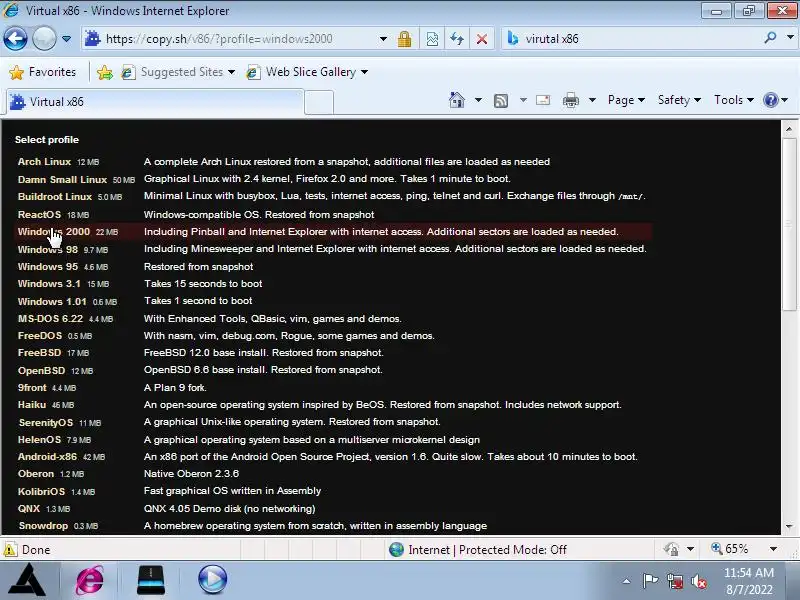800x600 pixels.
Task: Start the Haiku profile
Action: (32, 405)
